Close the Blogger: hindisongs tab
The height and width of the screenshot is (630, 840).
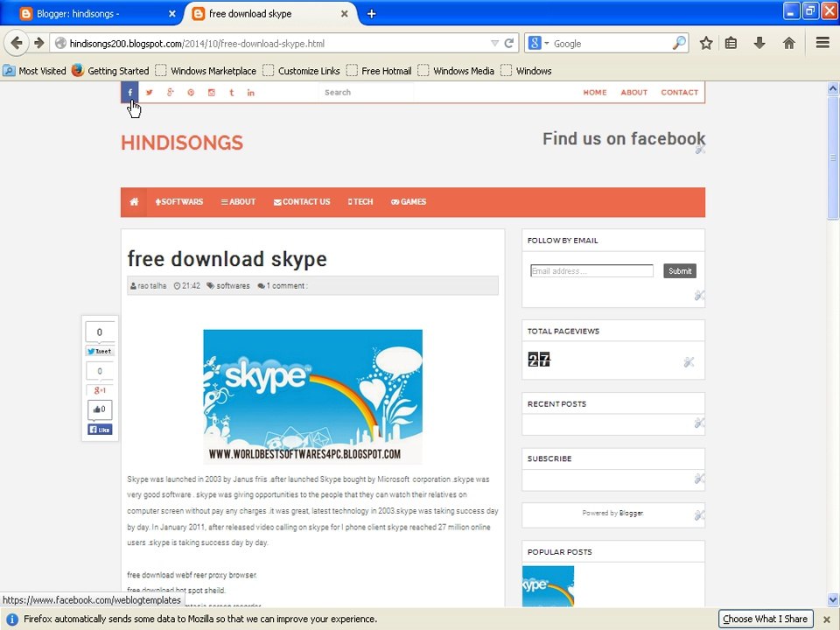(172, 14)
